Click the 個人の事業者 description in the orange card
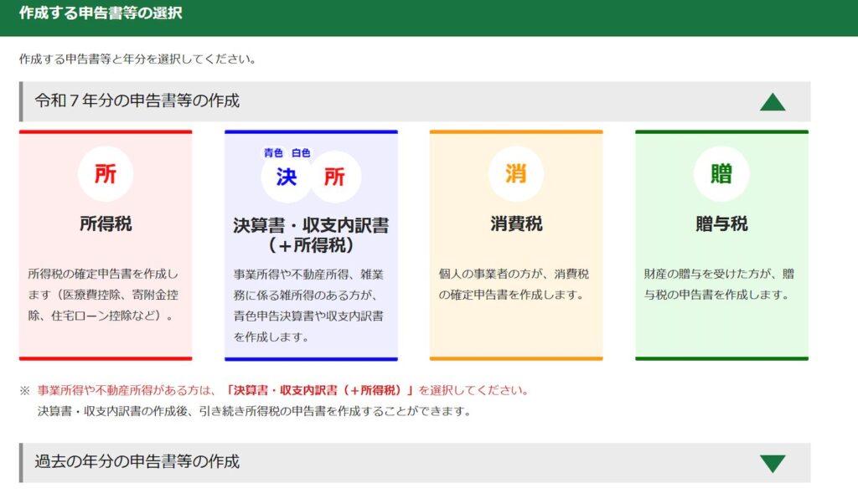Image resolution: width=858 pixels, height=504 pixels. pos(514,285)
